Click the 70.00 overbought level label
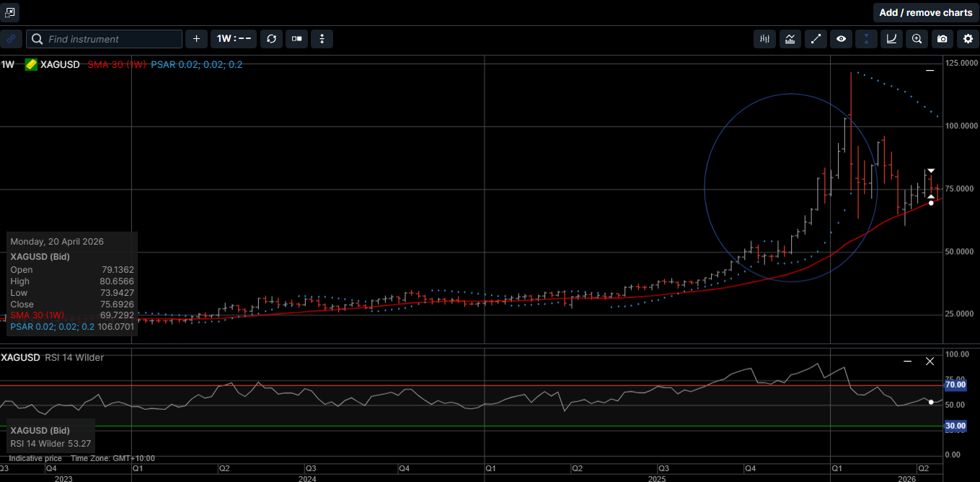The image size is (980, 482). (955, 385)
